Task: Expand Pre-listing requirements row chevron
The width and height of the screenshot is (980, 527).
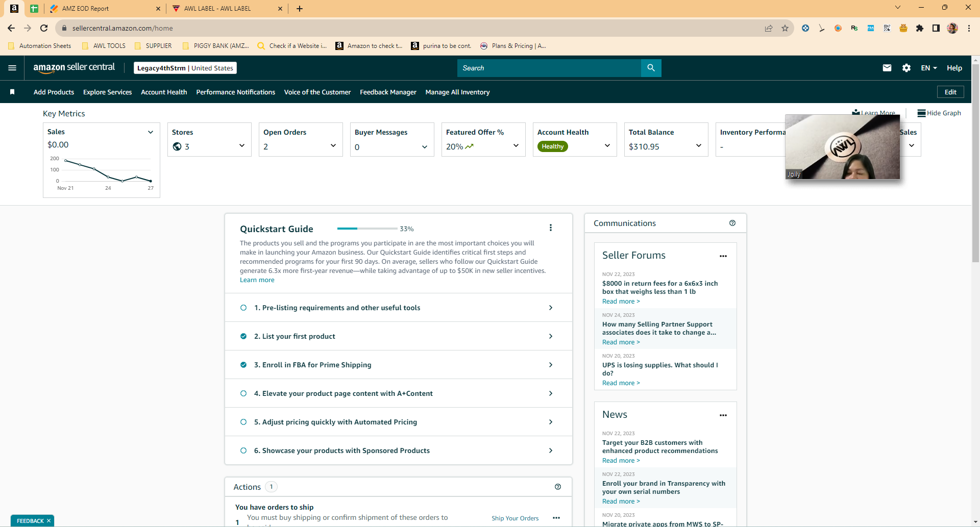Action: 551,308
